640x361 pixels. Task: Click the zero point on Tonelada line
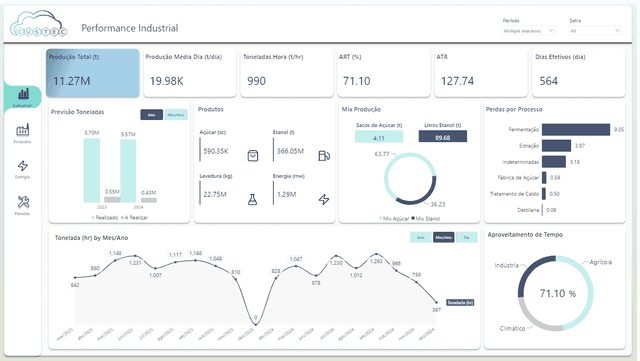(x=256, y=324)
